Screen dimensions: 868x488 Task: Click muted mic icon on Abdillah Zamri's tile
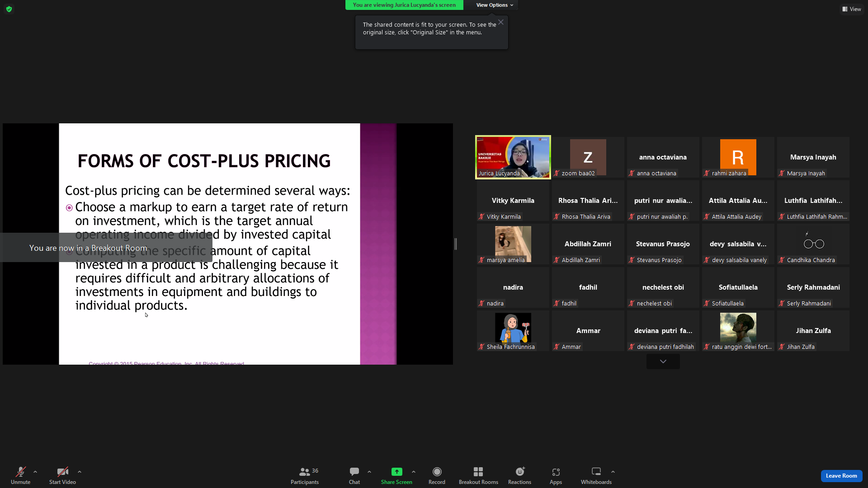(x=557, y=260)
